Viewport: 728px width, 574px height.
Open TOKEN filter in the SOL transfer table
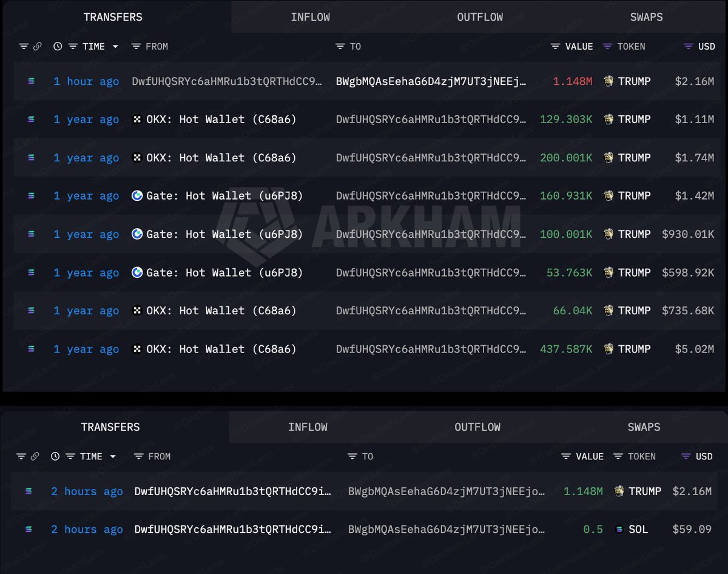(x=618, y=457)
